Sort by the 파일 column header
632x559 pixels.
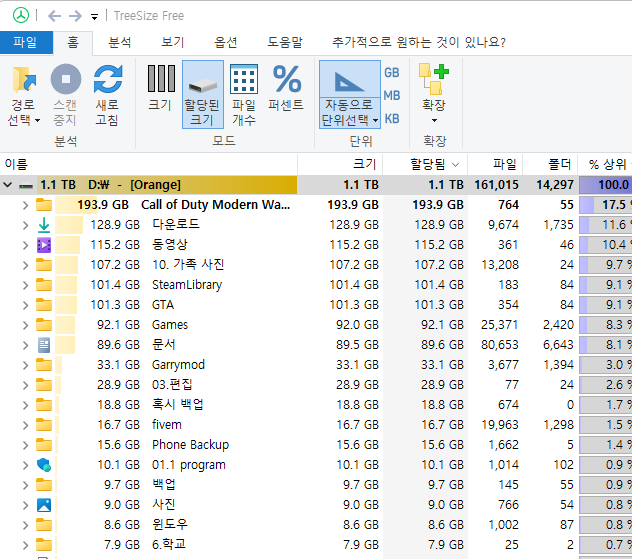pos(495,164)
